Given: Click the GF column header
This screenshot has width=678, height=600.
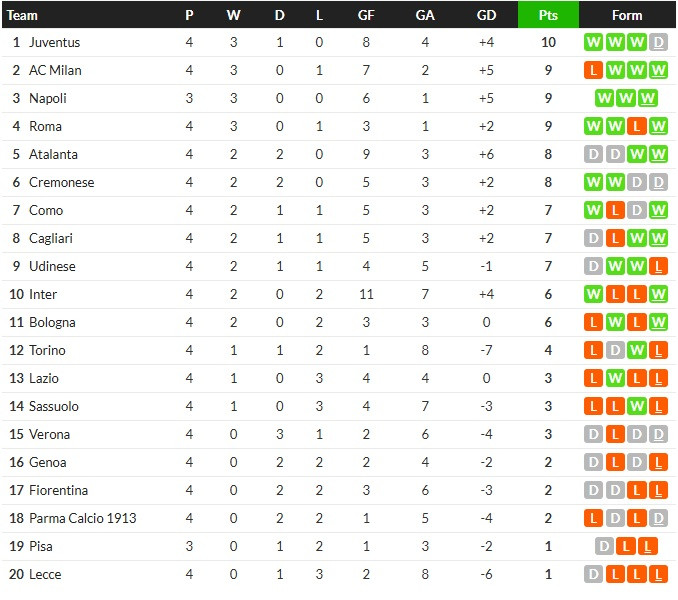Looking at the screenshot, I should click(366, 15).
